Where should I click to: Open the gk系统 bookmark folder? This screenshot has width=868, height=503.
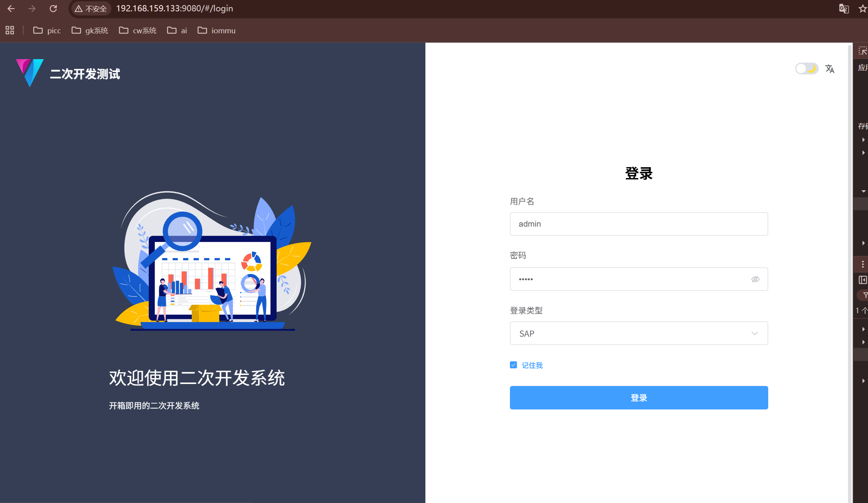90,30
